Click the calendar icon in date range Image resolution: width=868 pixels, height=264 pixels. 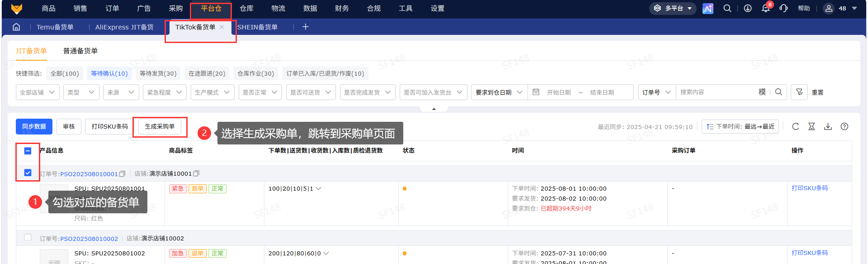point(536,92)
